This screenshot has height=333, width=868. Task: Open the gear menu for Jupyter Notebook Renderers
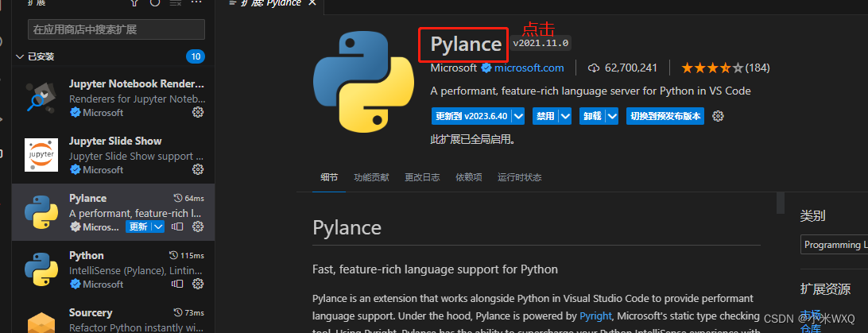pyautogui.click(x=198, y=112)
